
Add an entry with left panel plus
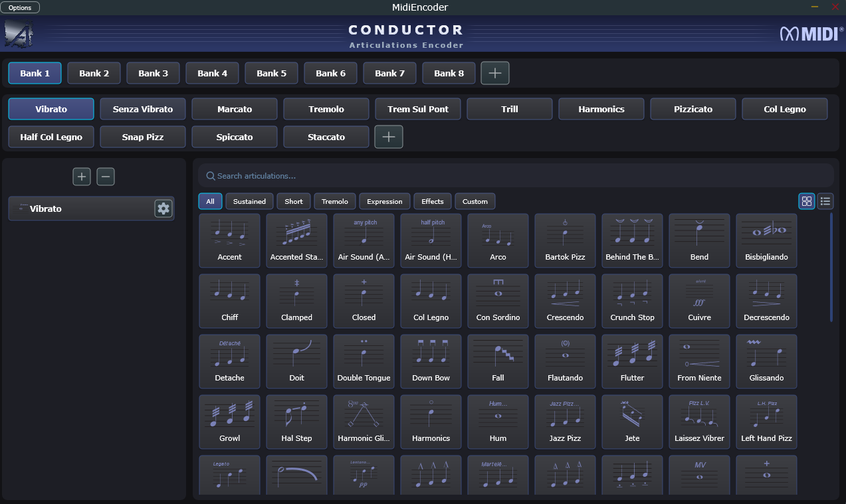82,177
